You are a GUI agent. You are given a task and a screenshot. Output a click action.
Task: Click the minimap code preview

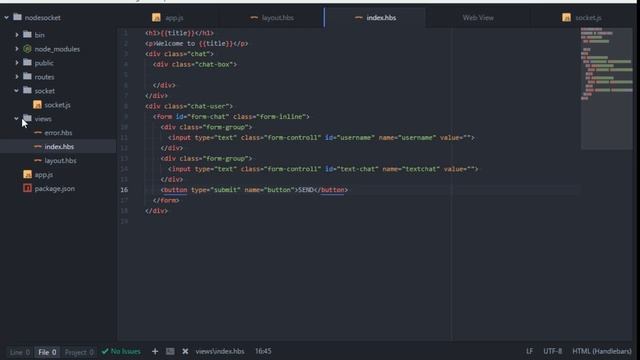pyautogui.click(x=607, y=88)
